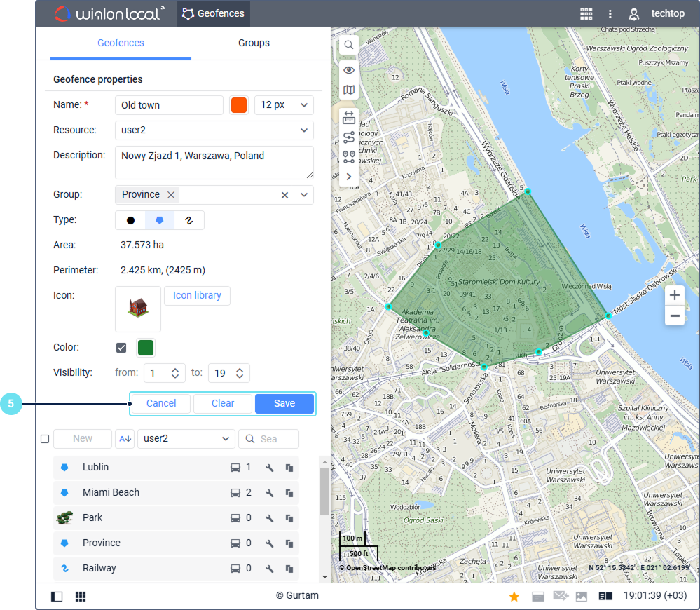Open the Geofences tab in top bar

click(213, 13)
